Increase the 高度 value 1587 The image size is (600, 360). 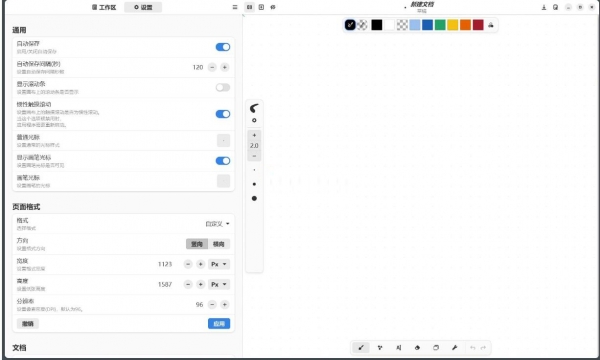click(x=201, y=285)
